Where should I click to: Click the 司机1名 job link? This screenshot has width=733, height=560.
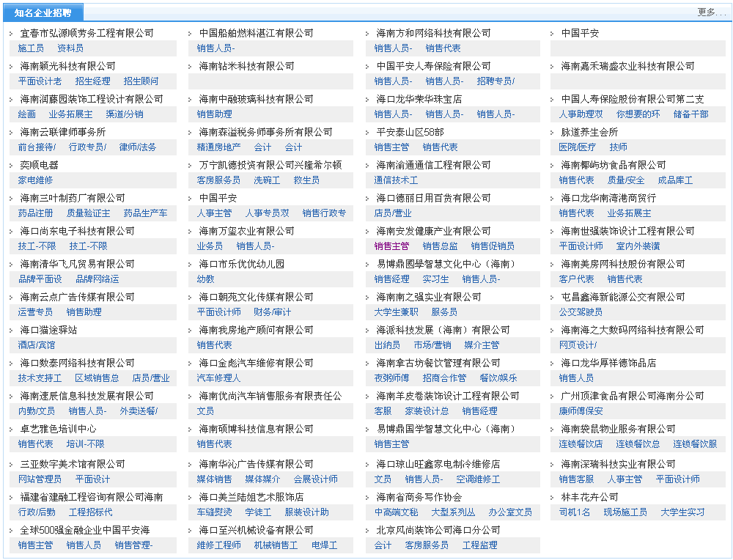point(575,512)
